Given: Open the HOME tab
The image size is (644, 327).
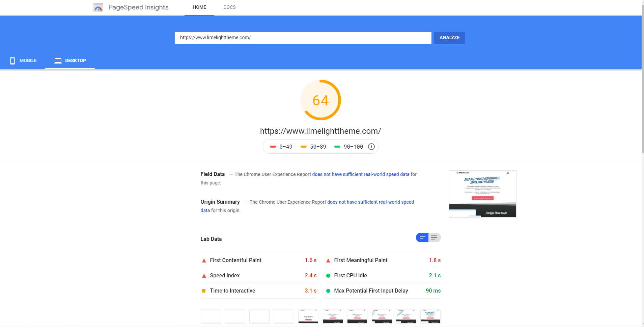Looking at the screenshot, I should click(199, 7).
